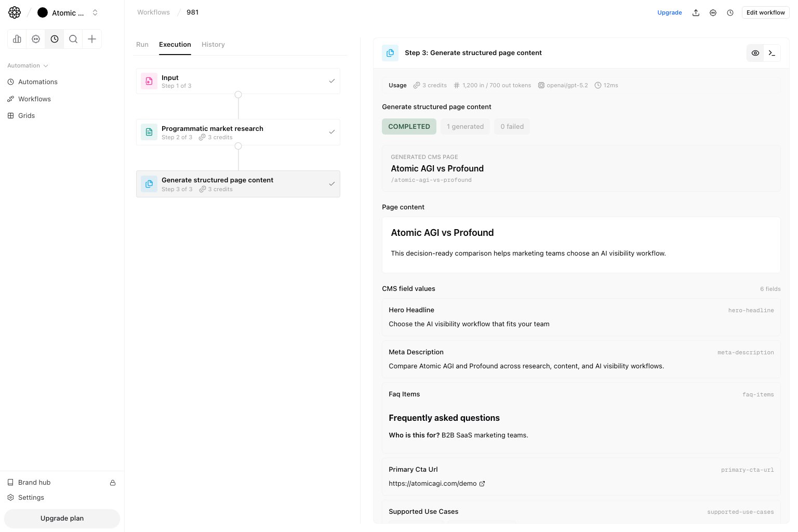Click the header agent face icon
Image resolution: width=798 pixels, height=532 pixels.
pos(713,12)
